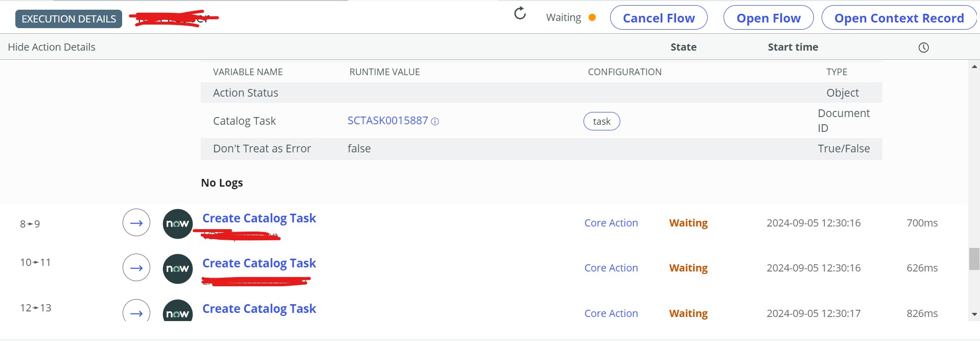Select the Execution Details tab label
980x341 pixels.
tap(68, 19)
